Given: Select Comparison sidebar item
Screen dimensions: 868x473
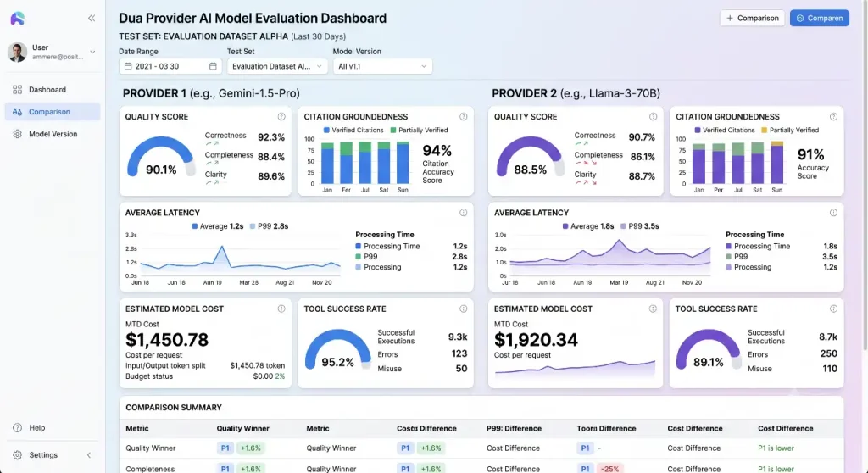Looking at the screenshot, I should 53,112.
